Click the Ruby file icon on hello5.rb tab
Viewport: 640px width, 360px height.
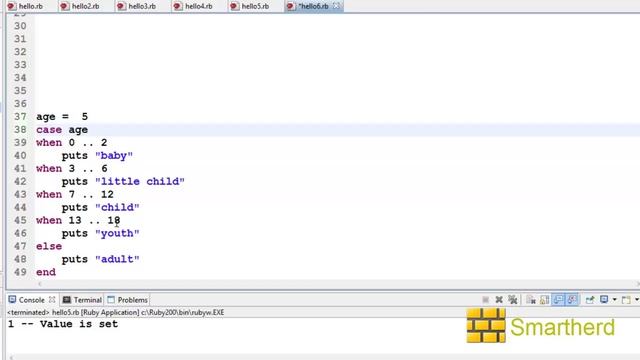point(234,6)
